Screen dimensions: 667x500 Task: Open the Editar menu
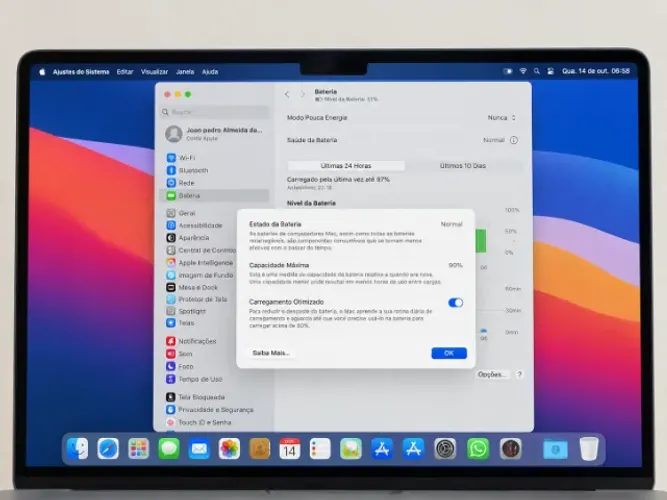click(x=125, y=72)
